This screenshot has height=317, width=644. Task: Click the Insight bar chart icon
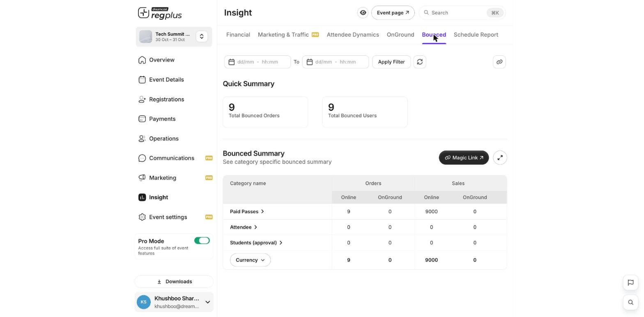coord(142,198)
